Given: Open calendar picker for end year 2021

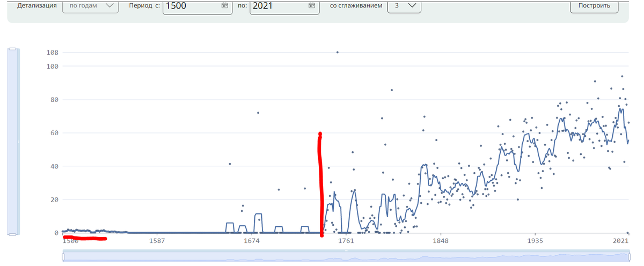Looking at the screenshot, I should coord(311,6).
